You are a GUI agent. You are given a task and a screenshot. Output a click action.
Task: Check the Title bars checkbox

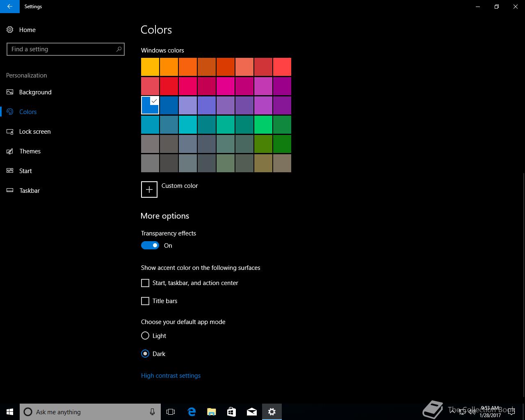[145, 301]
